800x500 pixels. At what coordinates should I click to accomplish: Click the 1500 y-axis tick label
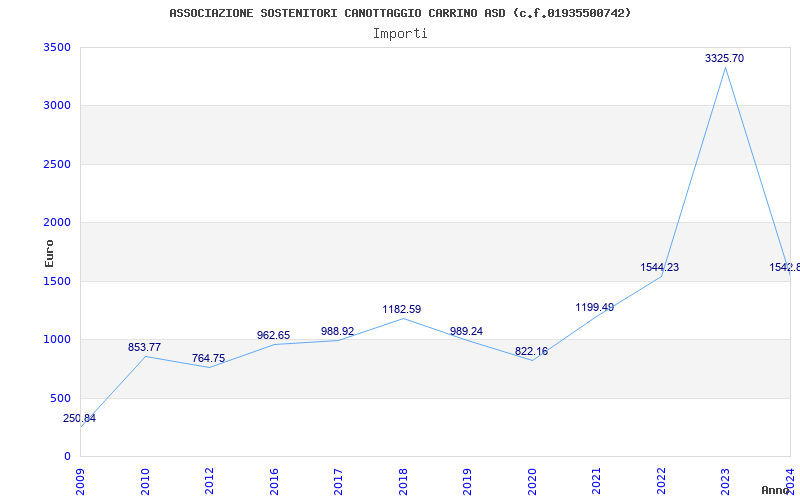tap(57, 281)
